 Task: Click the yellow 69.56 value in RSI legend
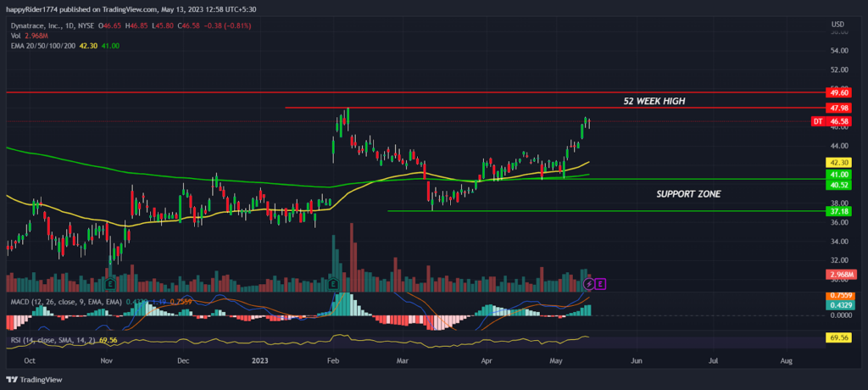click(x=109, y=340)
